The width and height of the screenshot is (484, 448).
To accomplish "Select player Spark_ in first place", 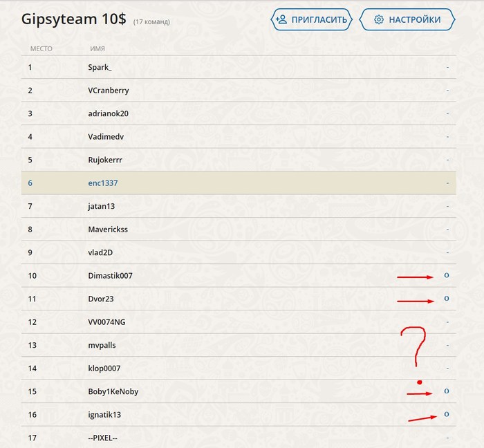I will coord(100,67).
